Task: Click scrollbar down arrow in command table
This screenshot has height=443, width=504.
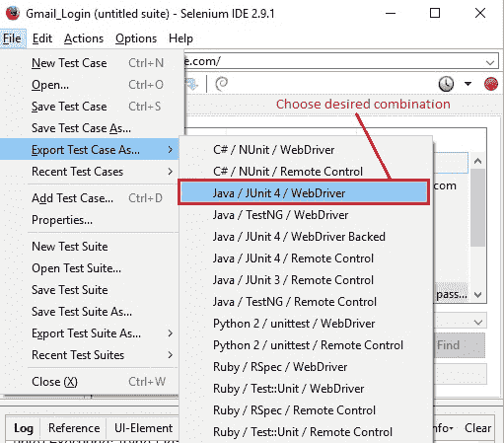Action: click(x=477, y=295)
